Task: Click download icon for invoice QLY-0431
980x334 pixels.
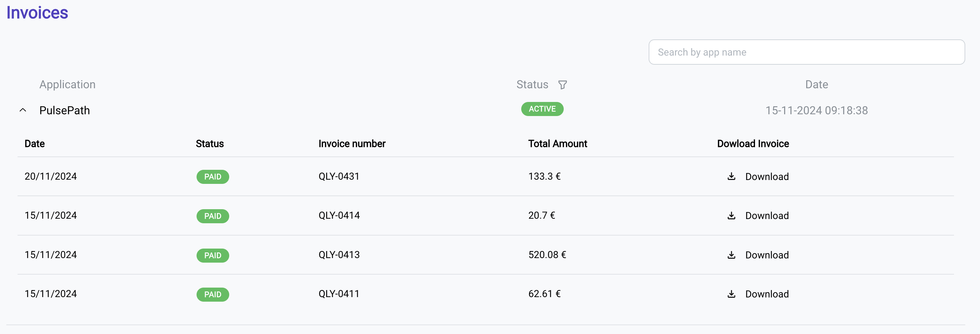Action: (x=731, y=176)
